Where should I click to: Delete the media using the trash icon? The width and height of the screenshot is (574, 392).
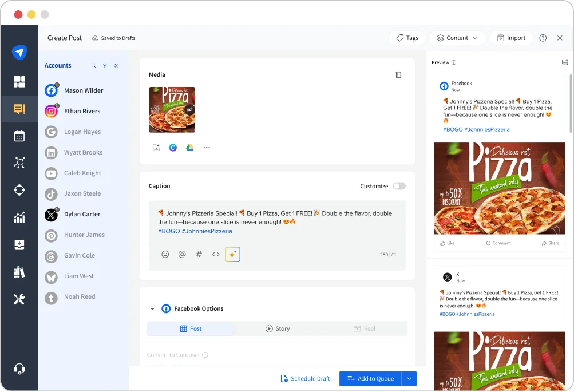click(398, 74)
